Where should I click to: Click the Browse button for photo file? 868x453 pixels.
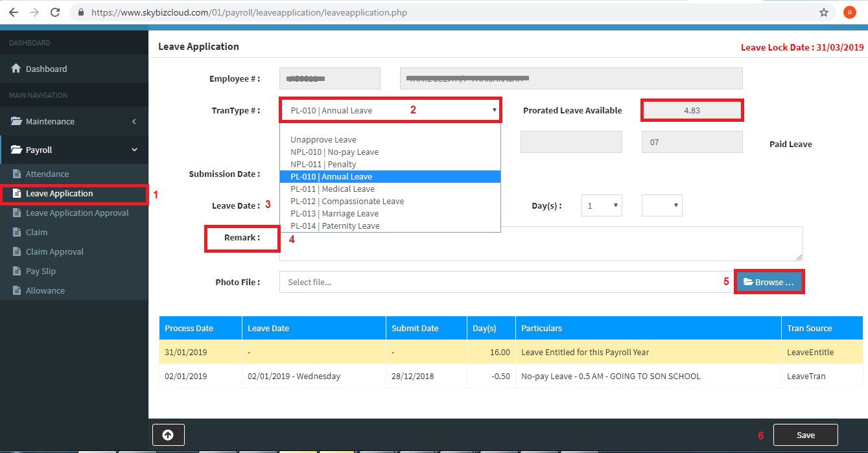pyautogui.click(x=769, y=283)
